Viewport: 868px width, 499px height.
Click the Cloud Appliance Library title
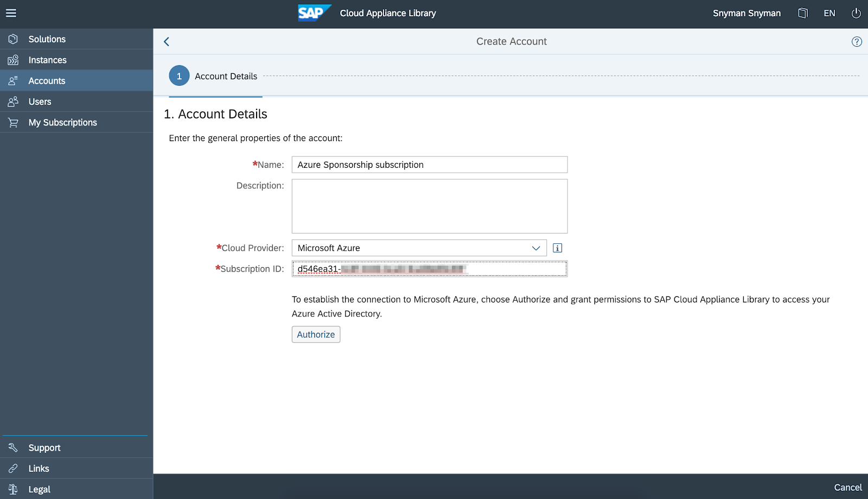coord(388,13)
